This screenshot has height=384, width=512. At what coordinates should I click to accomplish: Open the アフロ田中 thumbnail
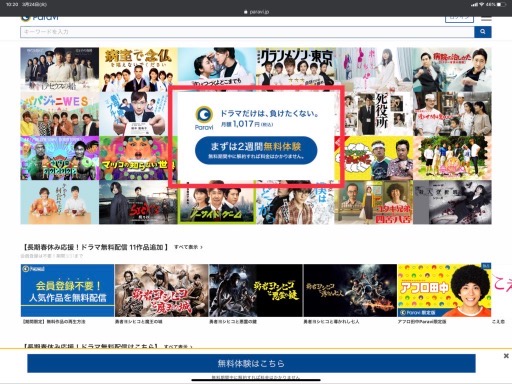444,290
